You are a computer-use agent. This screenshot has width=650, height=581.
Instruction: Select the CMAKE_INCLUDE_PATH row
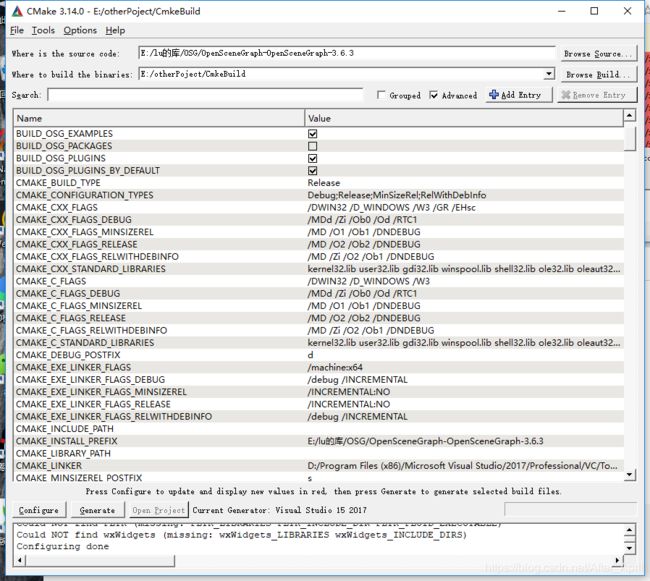319,428
